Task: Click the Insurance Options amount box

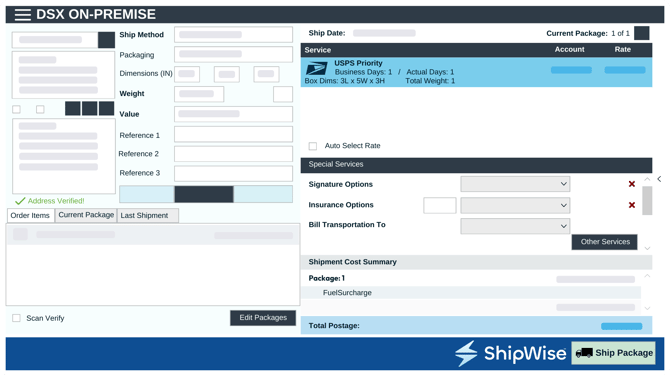Action: [x=440, y=206]
